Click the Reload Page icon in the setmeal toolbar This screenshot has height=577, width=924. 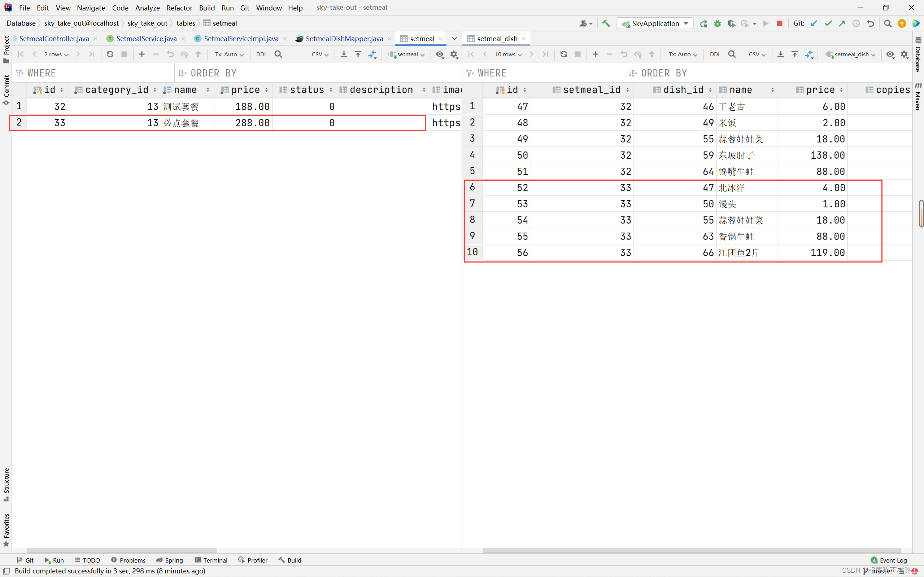[110, 54]
